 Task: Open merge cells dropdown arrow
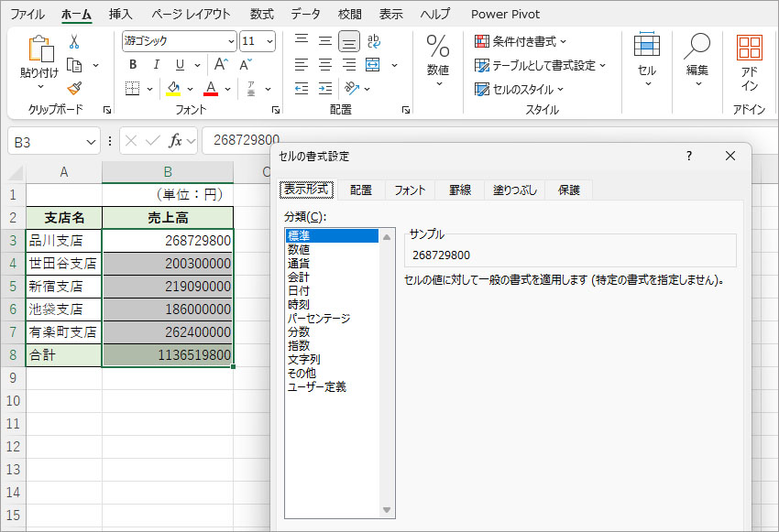click(x=394, y=65)
